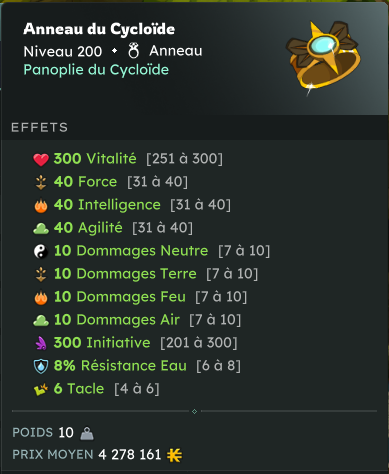The image size is (389, 474).
Task: Click the EFFETS section header
Action: point(39,127)
